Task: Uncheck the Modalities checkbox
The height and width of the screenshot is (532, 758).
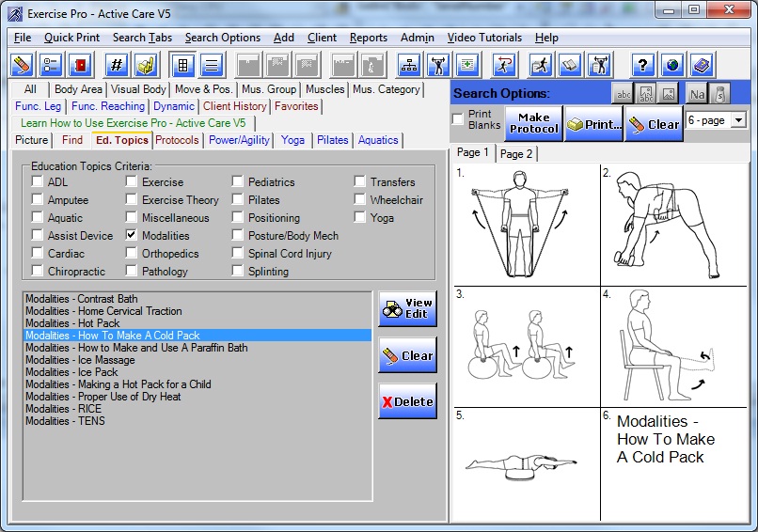Action: 131,235
